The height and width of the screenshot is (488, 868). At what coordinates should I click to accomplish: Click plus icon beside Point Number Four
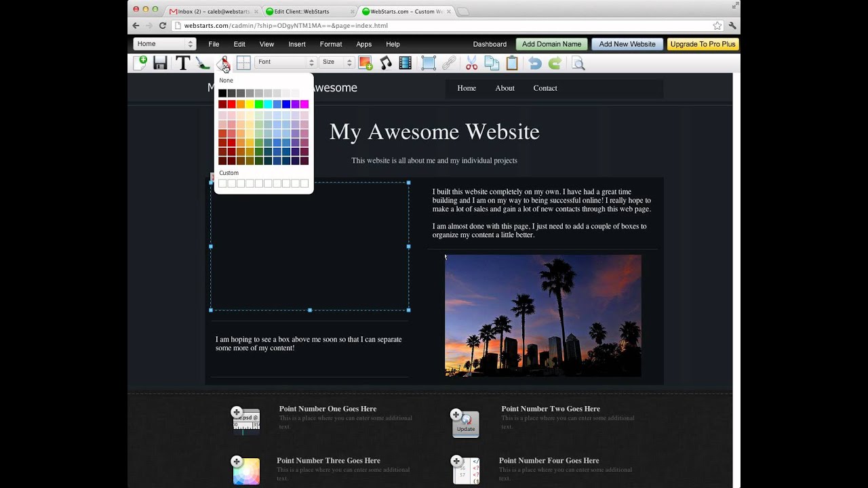(456, 462)
